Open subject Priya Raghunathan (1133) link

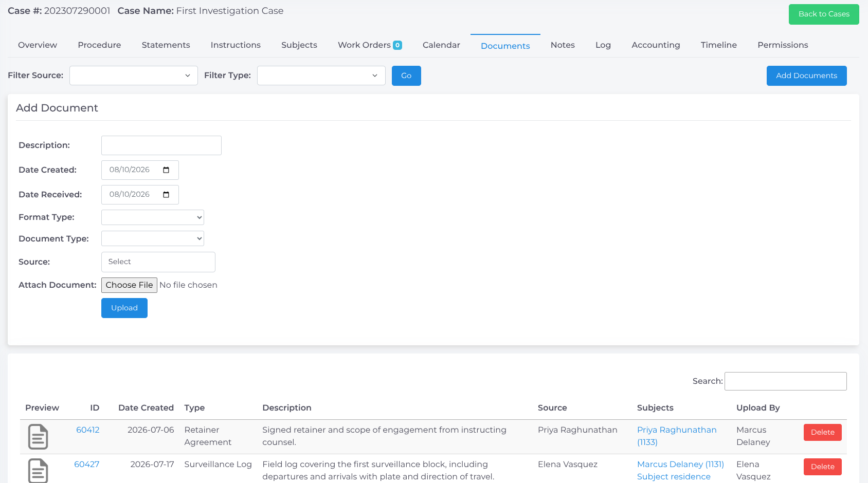[677, 436]
